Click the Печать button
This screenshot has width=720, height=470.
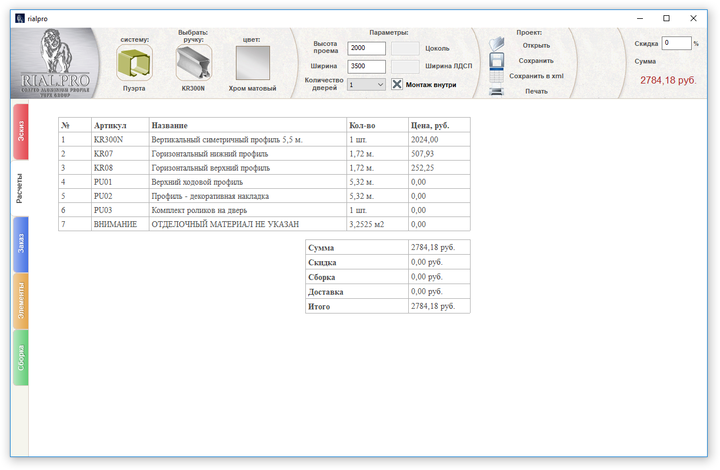tap(536, 91)
